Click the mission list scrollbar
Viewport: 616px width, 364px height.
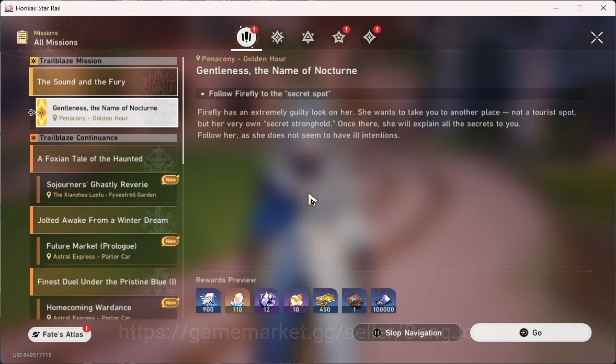[x=183, y=111]
